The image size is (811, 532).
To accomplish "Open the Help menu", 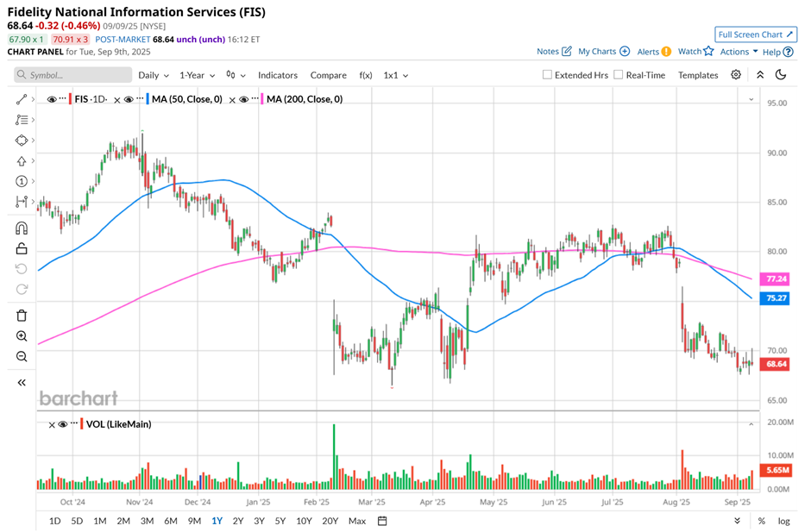I will pos(777,52).
